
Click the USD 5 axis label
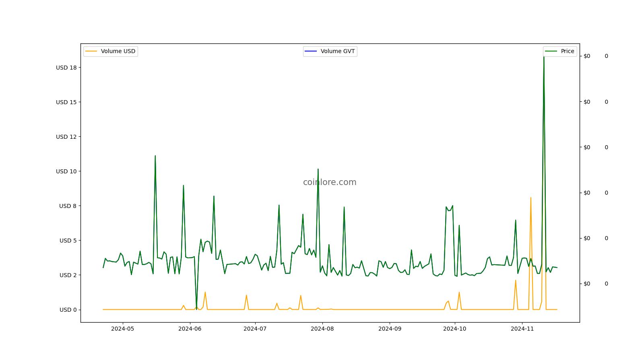pos(68,241)
